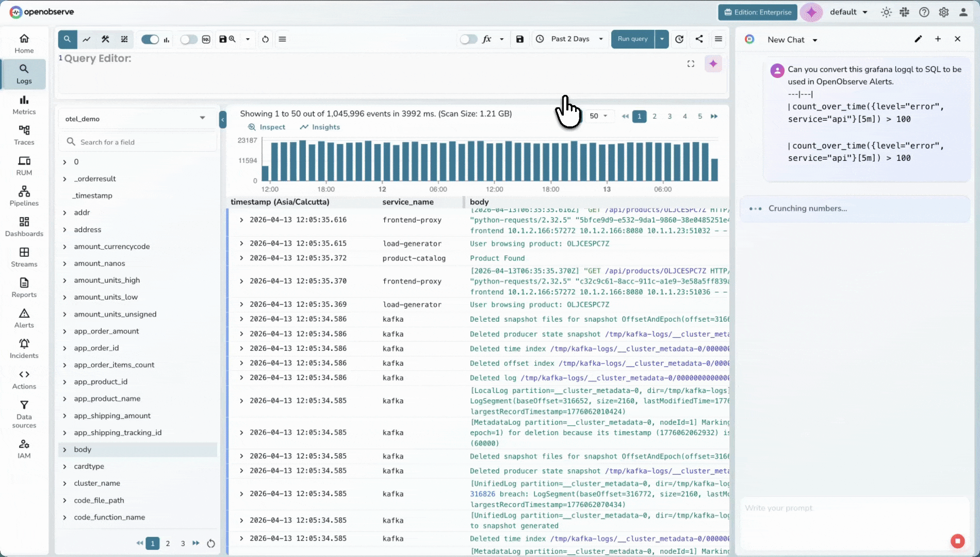The image size is (980, 557).
Task: Switch to the Logs section
Action: (x=24, y=74)
